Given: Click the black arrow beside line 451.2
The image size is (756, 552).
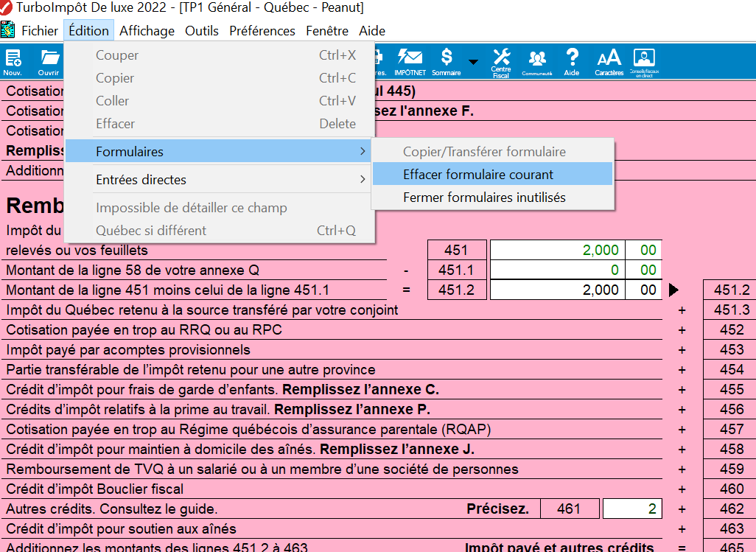Looking at the screenshot, I should coord(673,290).
